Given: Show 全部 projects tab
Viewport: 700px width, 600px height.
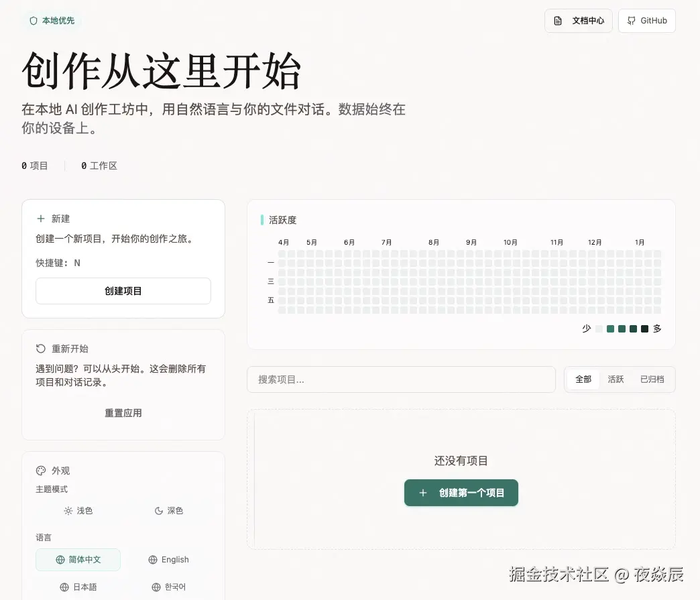Looking at the screenshot, I should [x=583, y=379].
